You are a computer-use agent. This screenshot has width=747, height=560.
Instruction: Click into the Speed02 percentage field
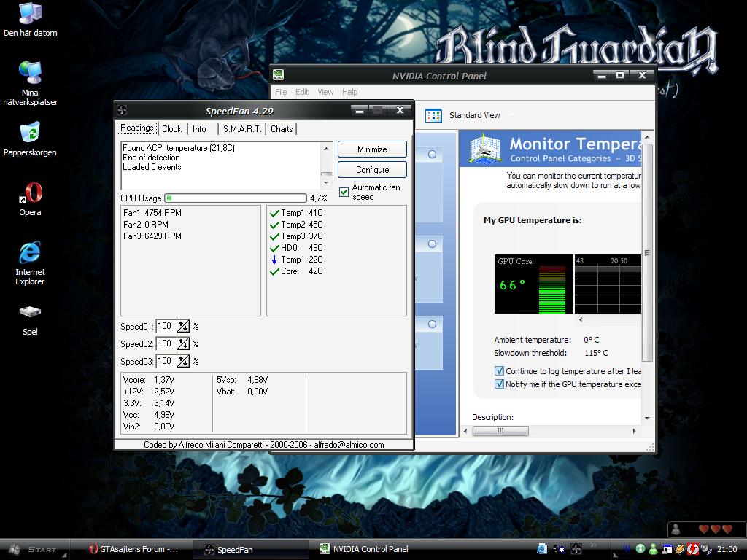166,343
